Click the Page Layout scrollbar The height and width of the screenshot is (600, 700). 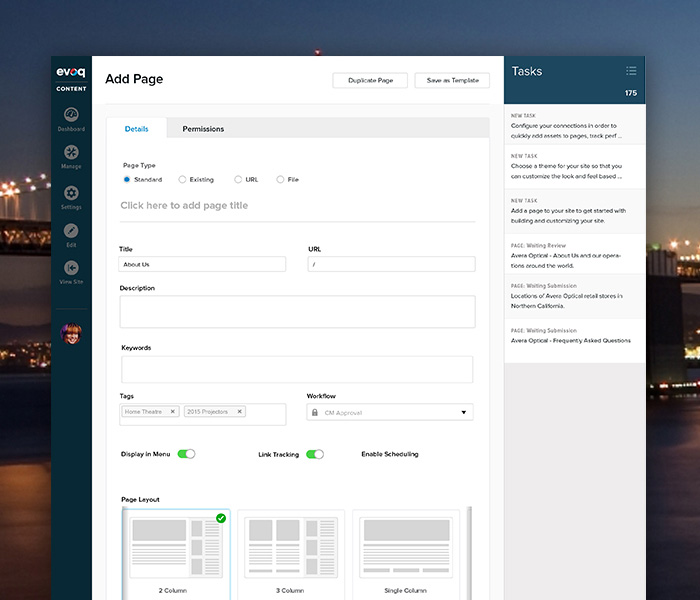pyautogui.click(x=469, y=554)
